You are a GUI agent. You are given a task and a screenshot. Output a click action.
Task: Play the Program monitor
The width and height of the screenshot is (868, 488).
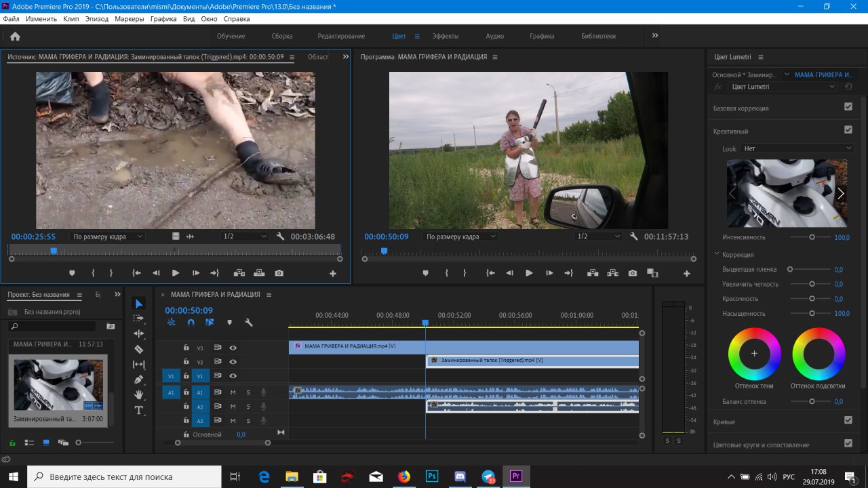pyautogui.click(x=530, y=273)
